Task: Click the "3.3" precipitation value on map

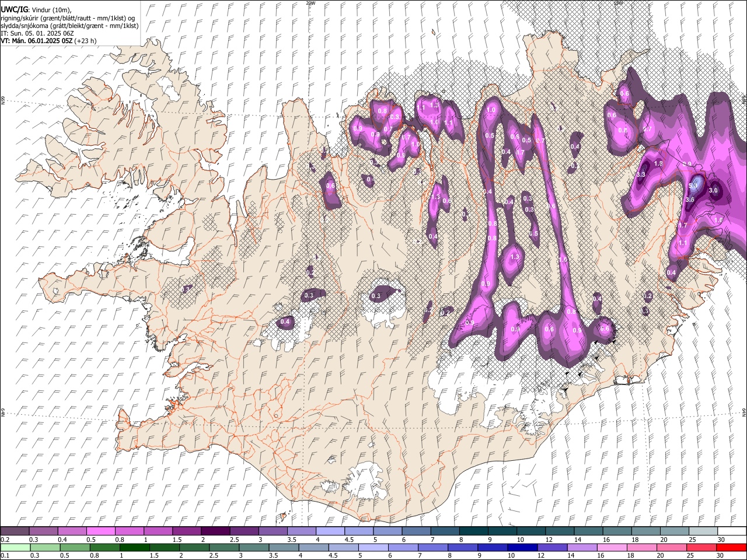Action: pos(641,174)
